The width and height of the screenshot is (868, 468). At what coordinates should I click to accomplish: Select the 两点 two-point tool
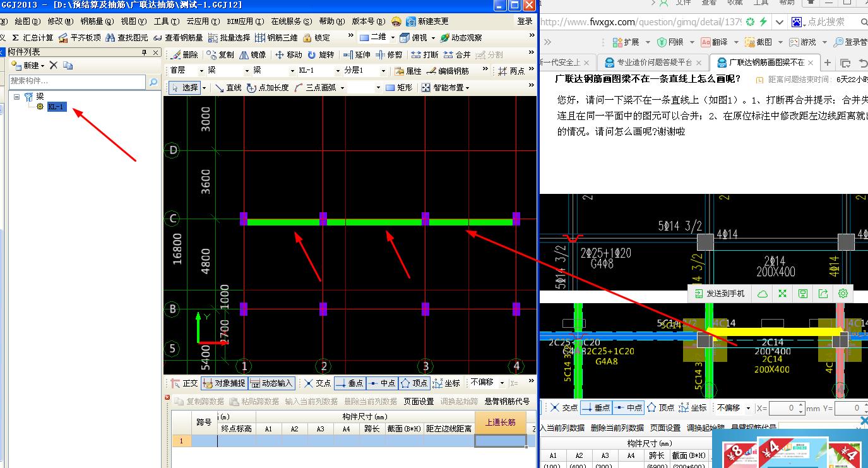tap(512, 71)
